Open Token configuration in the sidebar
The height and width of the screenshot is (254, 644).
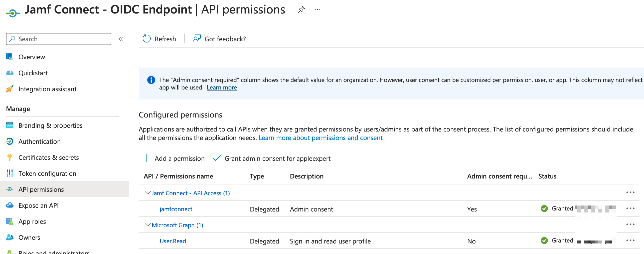47,173
